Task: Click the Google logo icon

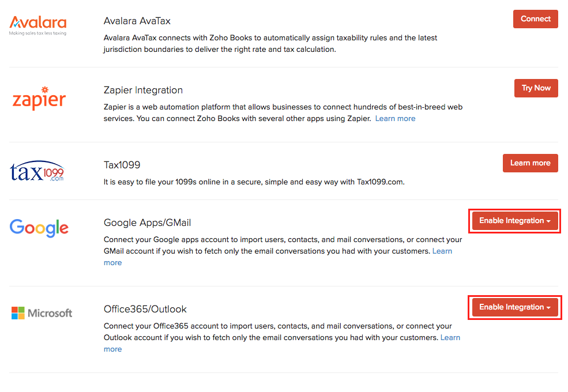Action: click(39, 228)
